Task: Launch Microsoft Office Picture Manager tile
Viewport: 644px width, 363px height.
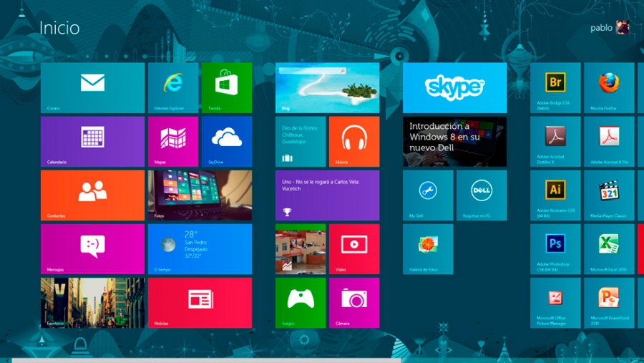Action: [555, 303]
